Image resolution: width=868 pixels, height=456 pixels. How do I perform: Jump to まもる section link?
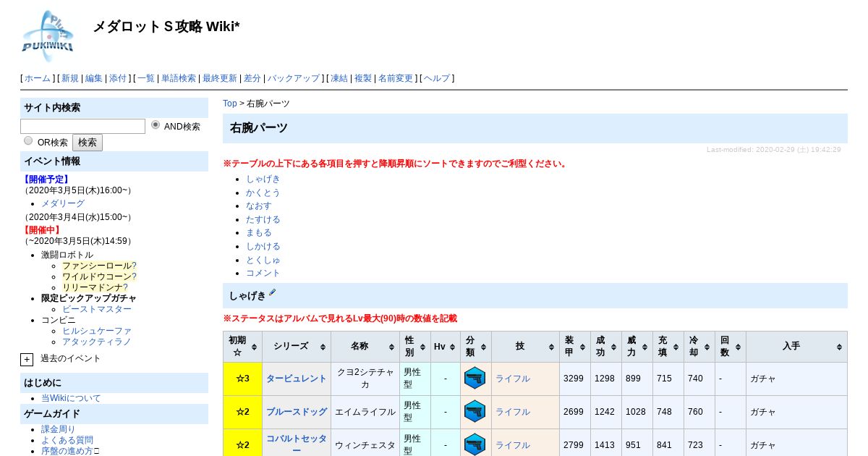pos(259,232)
